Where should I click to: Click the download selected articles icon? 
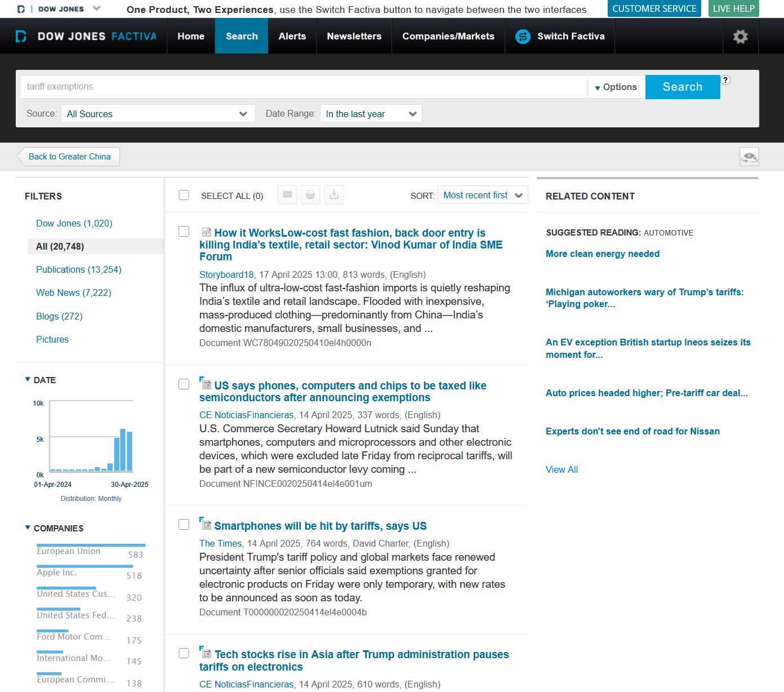pos(334,195)
